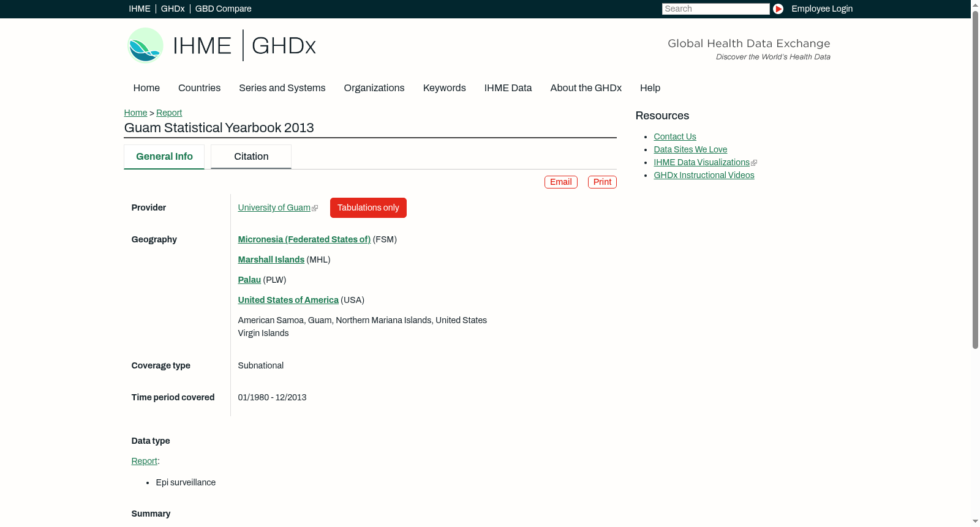This screenshot has width=980, height=527.
Task: Click the Report breadcrumb link
Action: (169, 113)
